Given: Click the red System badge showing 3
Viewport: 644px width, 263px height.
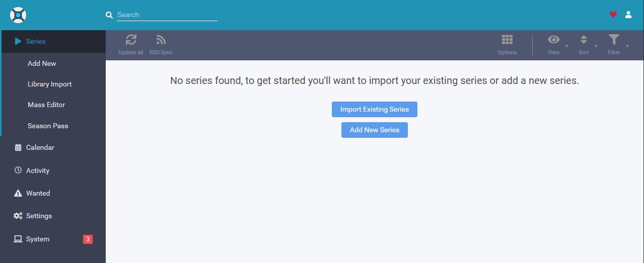Looking at the screenshot, I should [x=88, y=239].
